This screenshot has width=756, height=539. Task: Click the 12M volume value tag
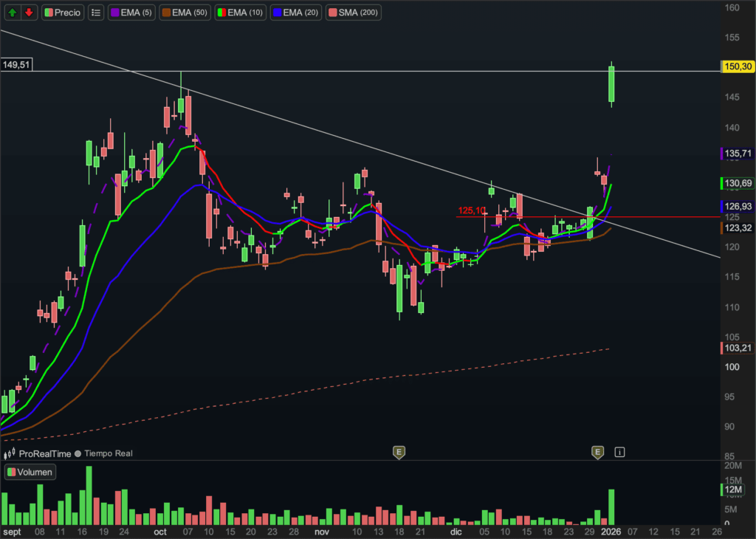pyautogui.click(x=736, y=490)
